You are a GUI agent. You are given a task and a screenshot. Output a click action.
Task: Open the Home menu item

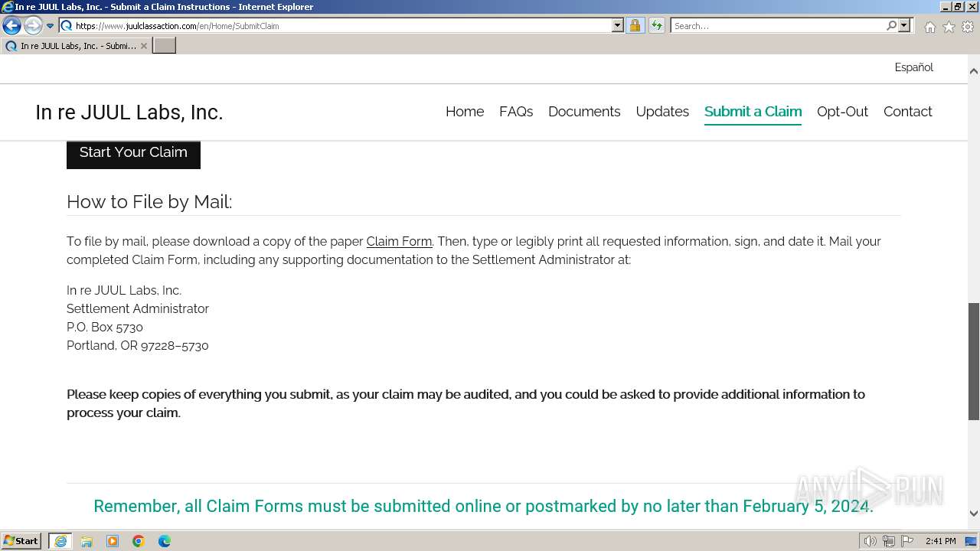pyautogui.click(x=465, y=112)
